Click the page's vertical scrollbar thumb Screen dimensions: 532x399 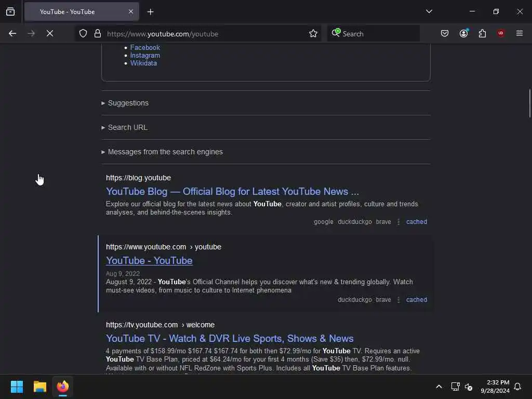pos(529,103)
